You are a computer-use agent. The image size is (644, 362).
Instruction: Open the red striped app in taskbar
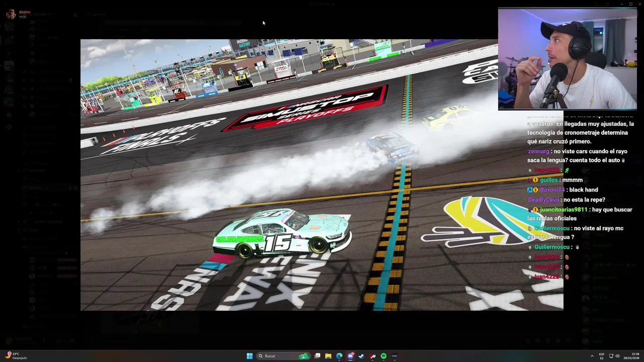click(372, 356)
